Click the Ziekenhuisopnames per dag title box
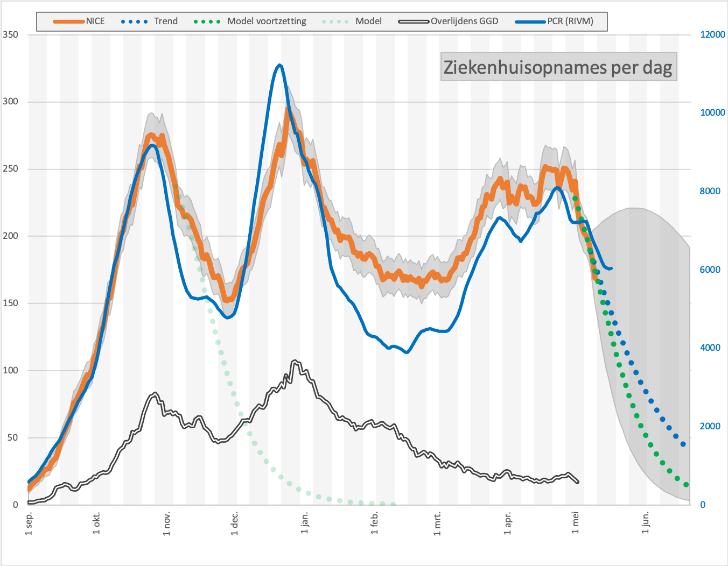This screenshot has width=728, height=566. coord(558,67)
